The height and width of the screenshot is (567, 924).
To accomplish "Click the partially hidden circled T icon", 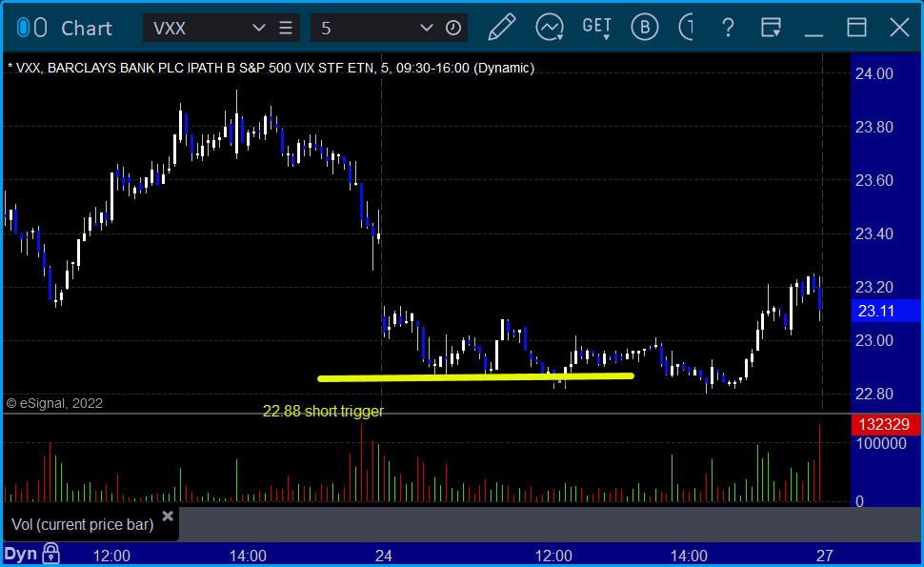I will (x=686, y=28).
